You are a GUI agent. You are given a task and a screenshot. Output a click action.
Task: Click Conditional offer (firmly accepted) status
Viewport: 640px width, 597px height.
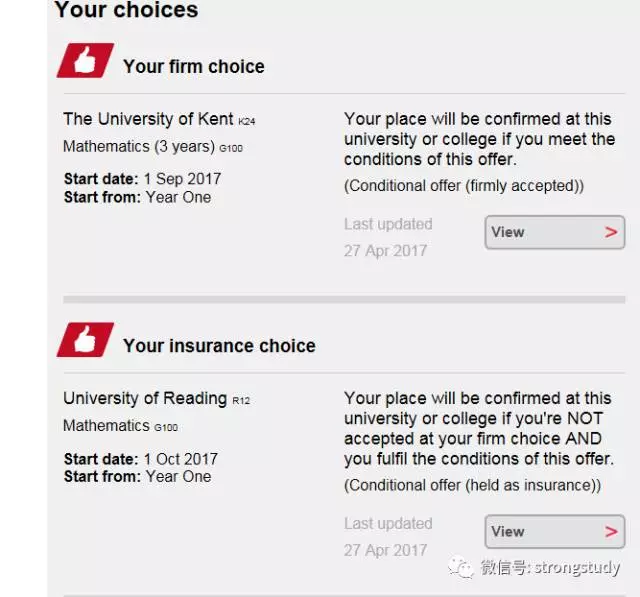(464, 186)
